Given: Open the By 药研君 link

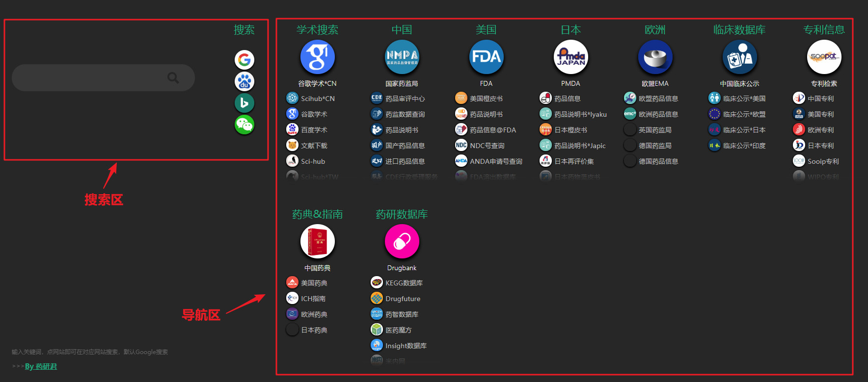Looking at the screenshot, I should click(41, 366).
